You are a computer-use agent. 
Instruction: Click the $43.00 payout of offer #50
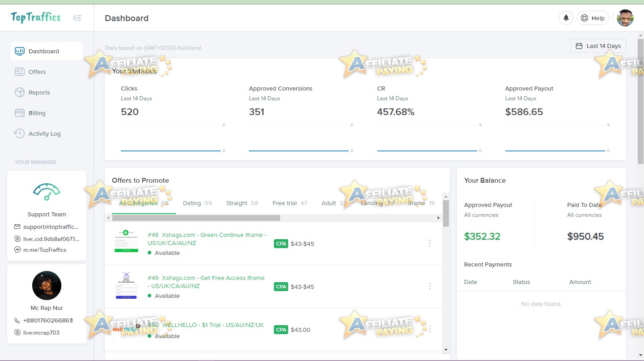pos(301,330)
